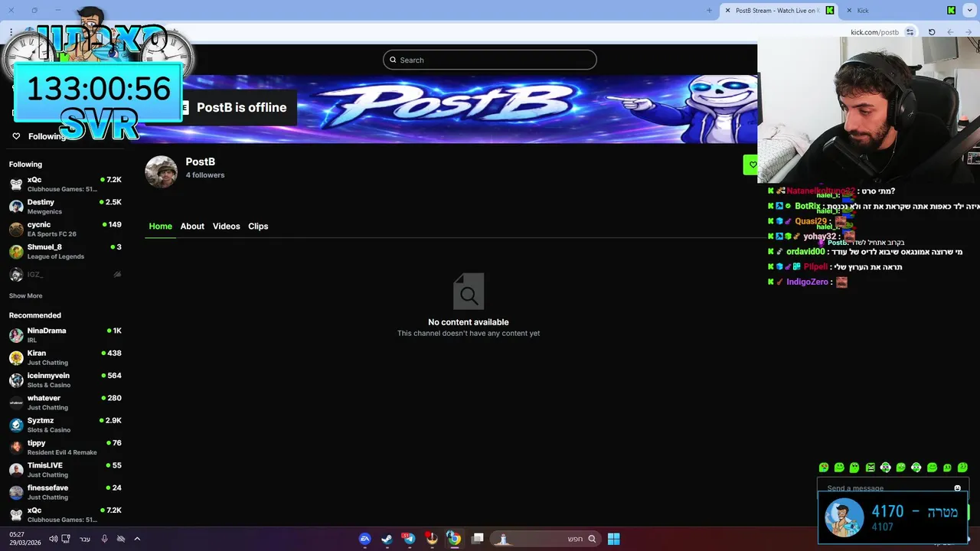
Task: Open NinaDrama's IRL channel
Action: 65,335
